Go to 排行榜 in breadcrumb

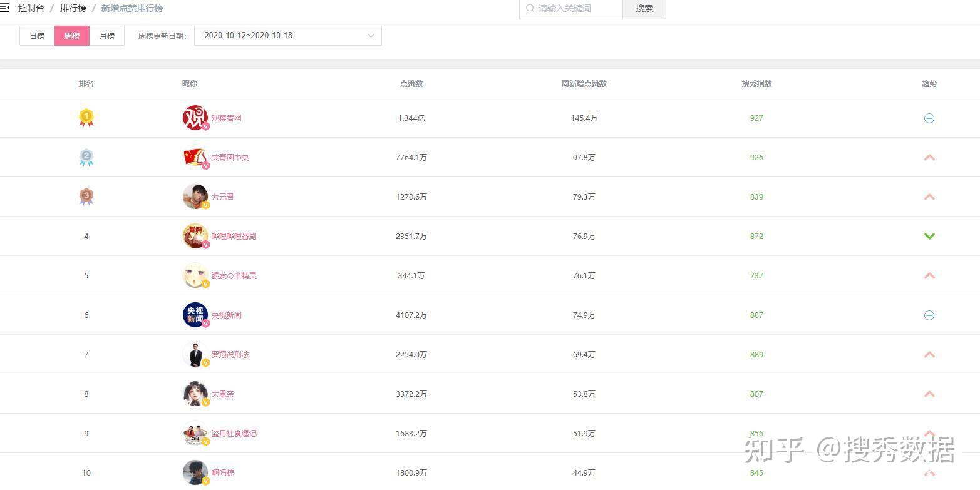click(73, 8)
